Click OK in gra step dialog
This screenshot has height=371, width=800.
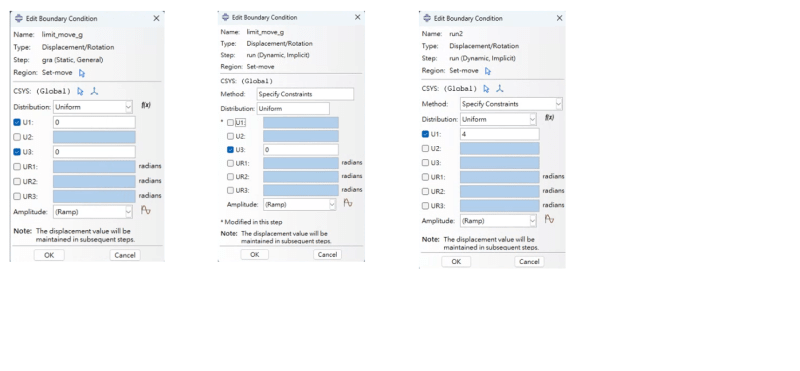point(49,255)
